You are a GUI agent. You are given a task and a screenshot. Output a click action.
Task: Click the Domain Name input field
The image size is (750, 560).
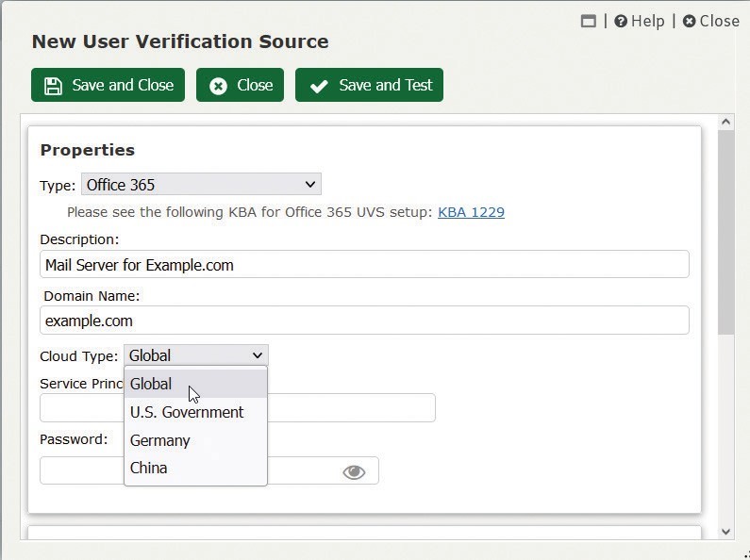point(364,321)
